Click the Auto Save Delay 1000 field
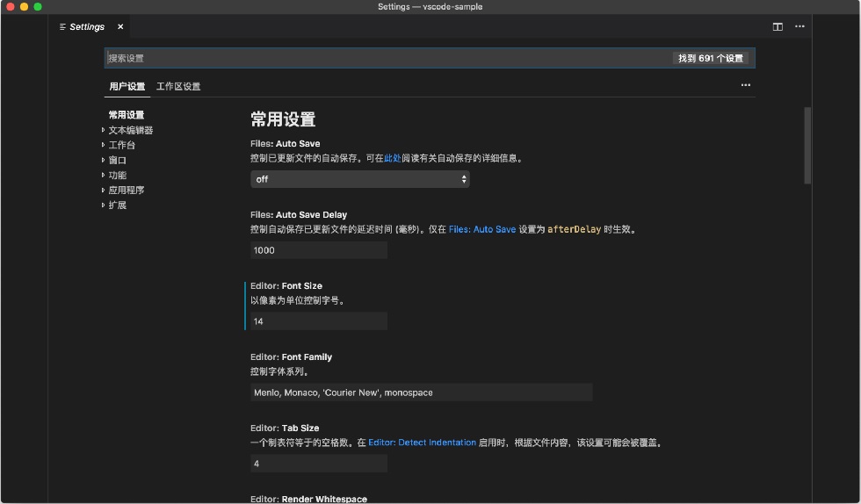This screenshot has width=861, height=504. (x=318, y=250)
